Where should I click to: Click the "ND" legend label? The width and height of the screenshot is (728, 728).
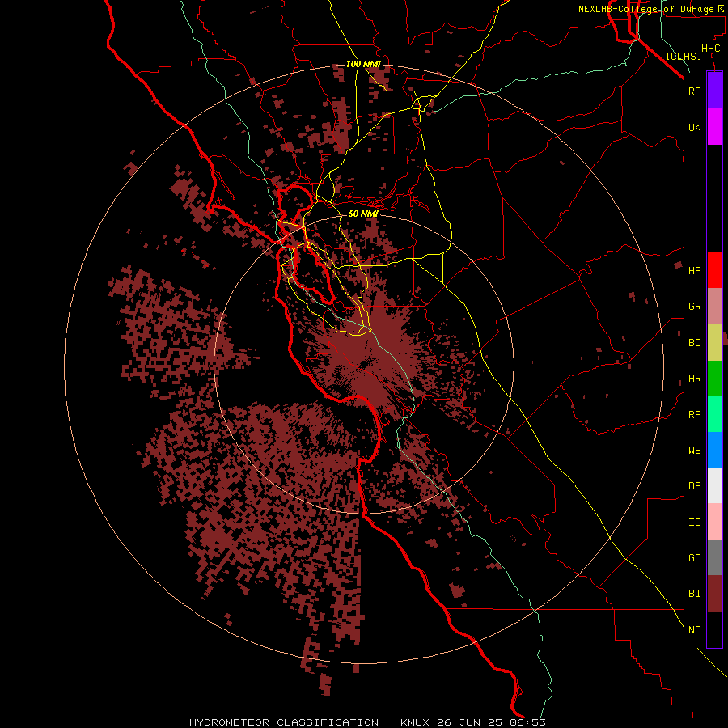pos(694,629)
